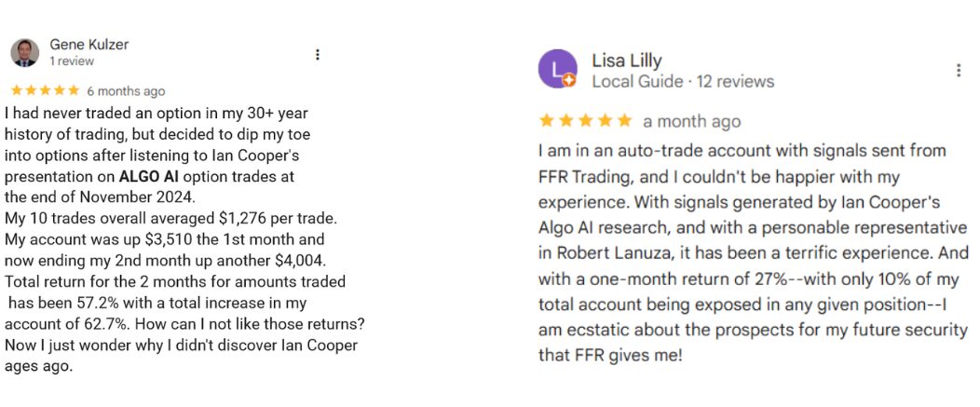Click Lisa Lilly's purple "L" avatar
The image size is (980, 407).
tap(557, 69)
